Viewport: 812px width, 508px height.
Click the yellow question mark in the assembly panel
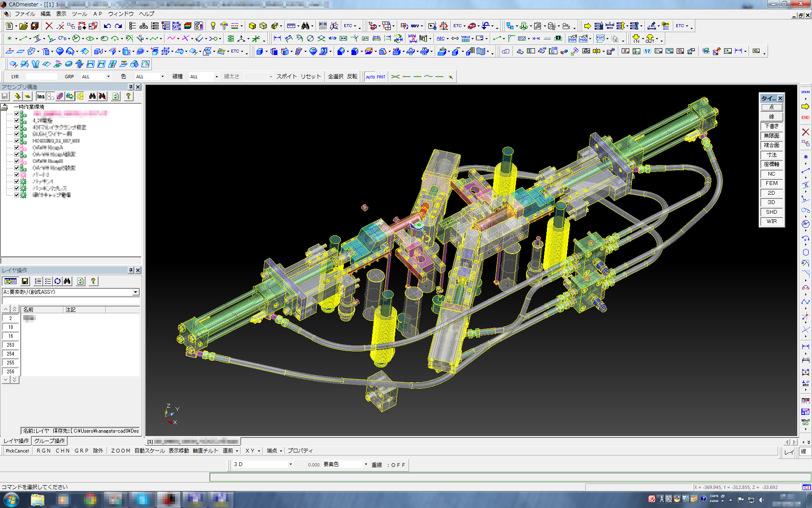pos(128,97)
